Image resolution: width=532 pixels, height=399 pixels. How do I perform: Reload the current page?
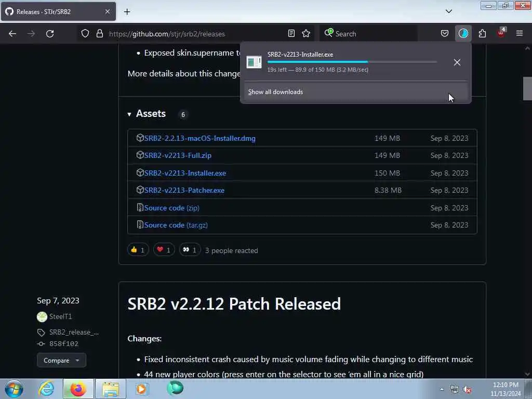pos(50,34)
